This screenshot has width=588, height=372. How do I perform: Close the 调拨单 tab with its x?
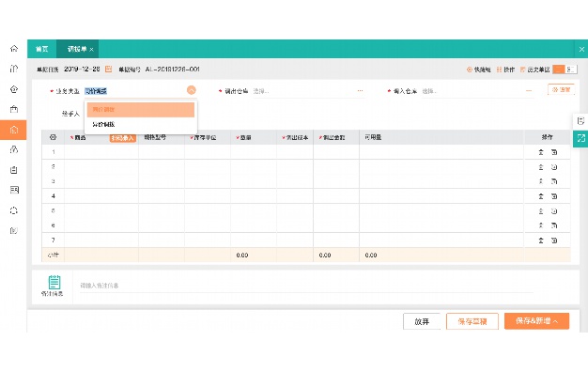[x=91, y=50]
